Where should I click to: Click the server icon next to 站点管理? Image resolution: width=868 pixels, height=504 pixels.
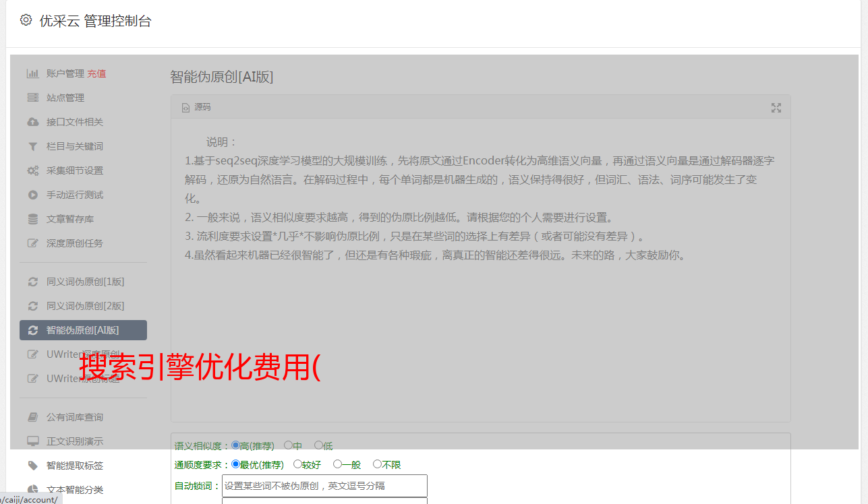click(x=32, y=98)
